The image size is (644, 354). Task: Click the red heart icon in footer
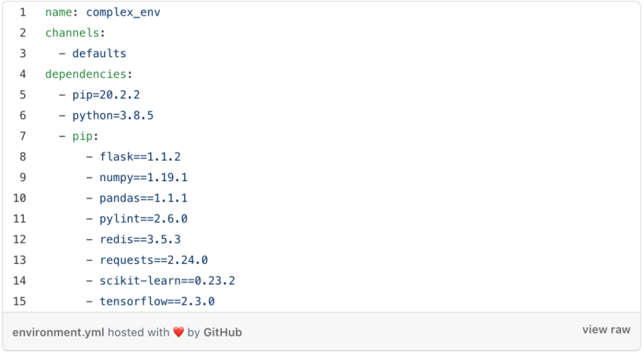(179, 332)
